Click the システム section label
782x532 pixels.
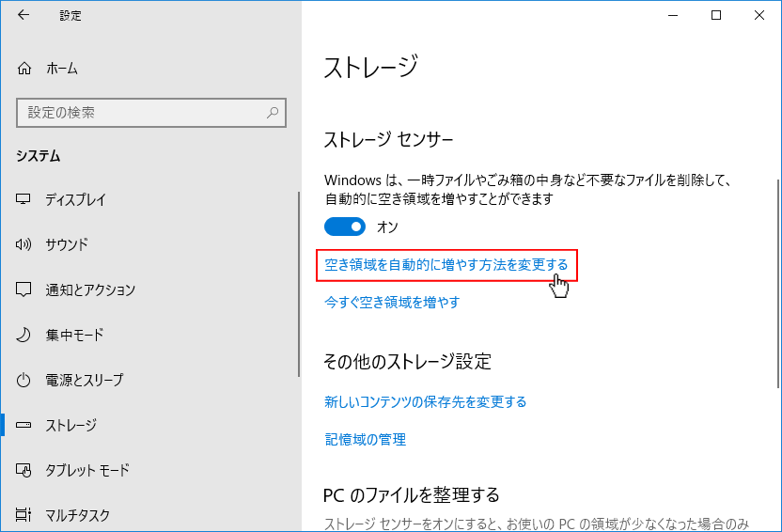38,156
